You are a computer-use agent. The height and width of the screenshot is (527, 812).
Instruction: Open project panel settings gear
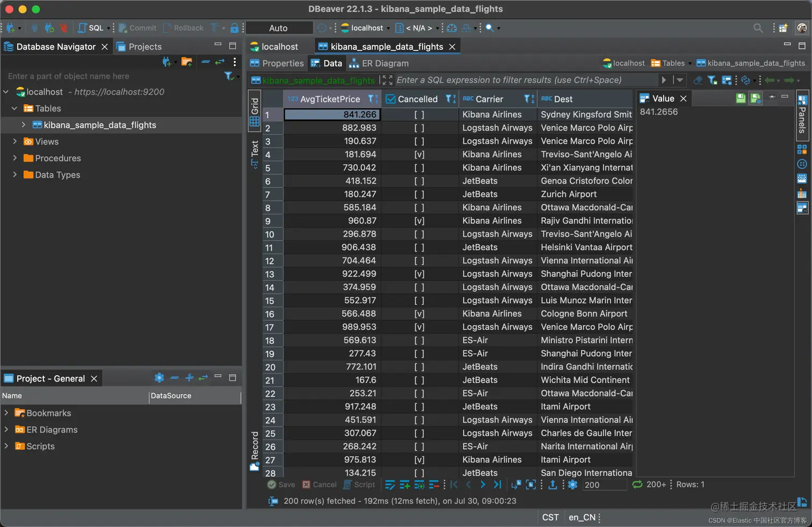point(159,378)
